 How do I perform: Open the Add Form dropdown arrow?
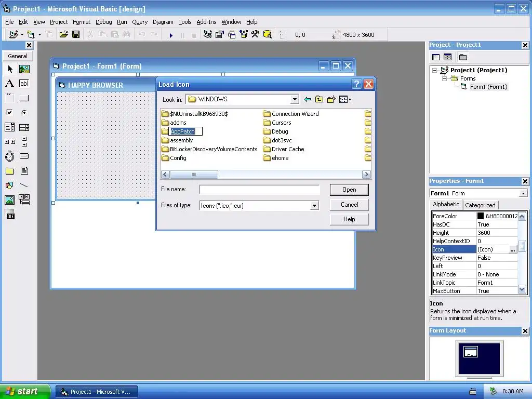click(x=39, y=35)
